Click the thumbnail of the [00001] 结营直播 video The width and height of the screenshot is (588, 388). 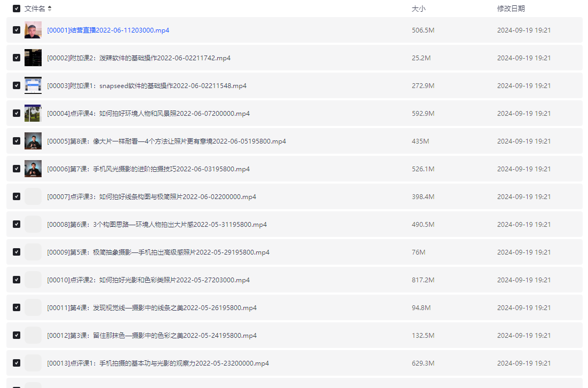[33, 30]
